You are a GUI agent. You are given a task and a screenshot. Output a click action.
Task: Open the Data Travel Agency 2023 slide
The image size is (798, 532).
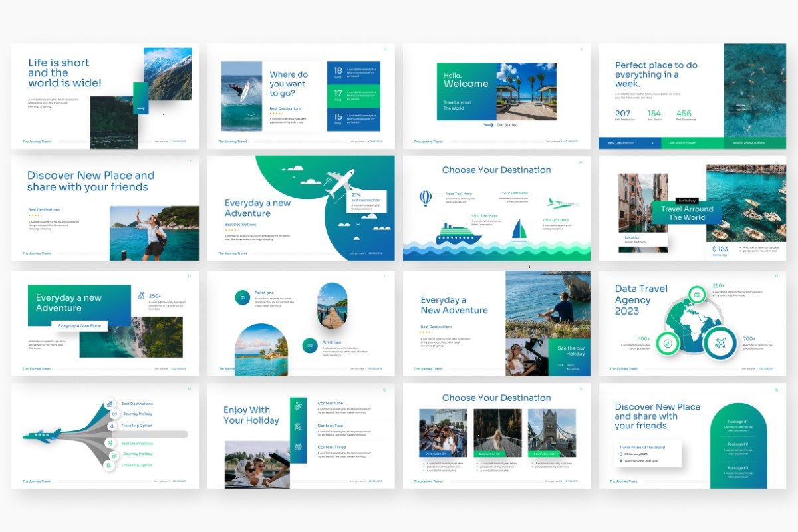click(692, 323)
